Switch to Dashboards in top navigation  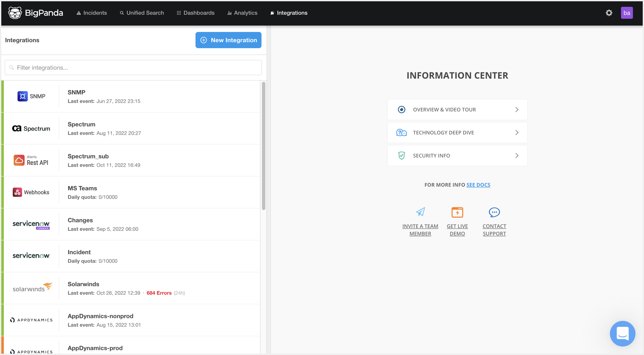pos(195,13)
